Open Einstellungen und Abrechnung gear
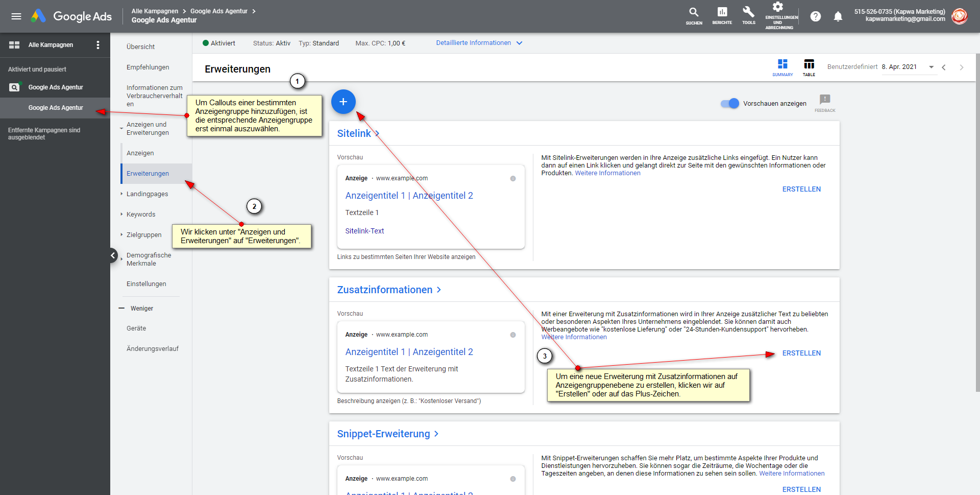980x495 pixels. pos(778,16)
